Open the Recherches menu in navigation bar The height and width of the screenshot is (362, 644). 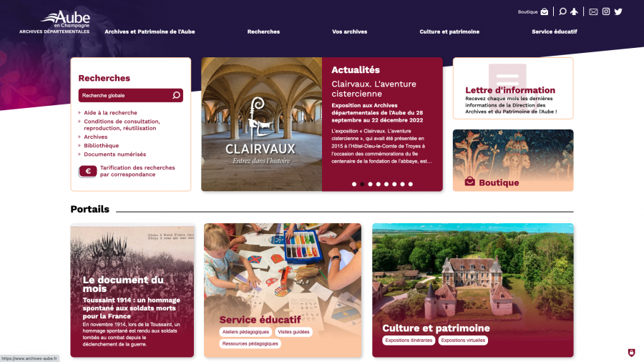point(263,31)
